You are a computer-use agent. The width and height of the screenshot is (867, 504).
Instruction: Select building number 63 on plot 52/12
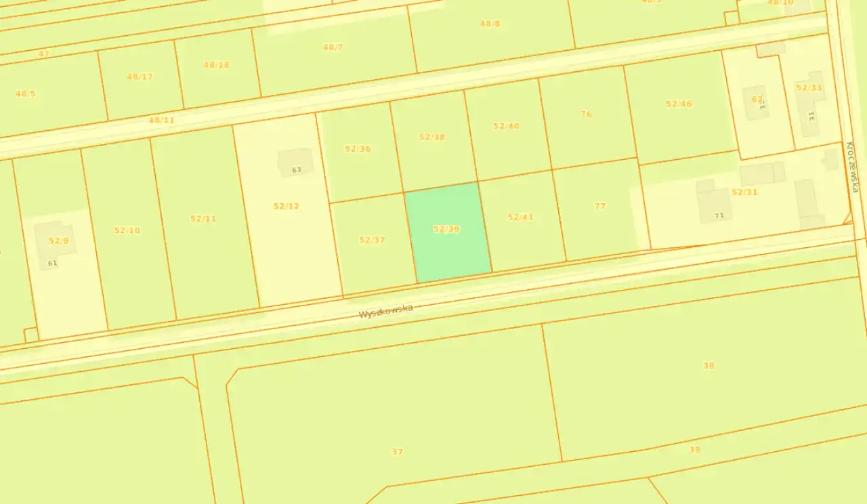[296, 163]
